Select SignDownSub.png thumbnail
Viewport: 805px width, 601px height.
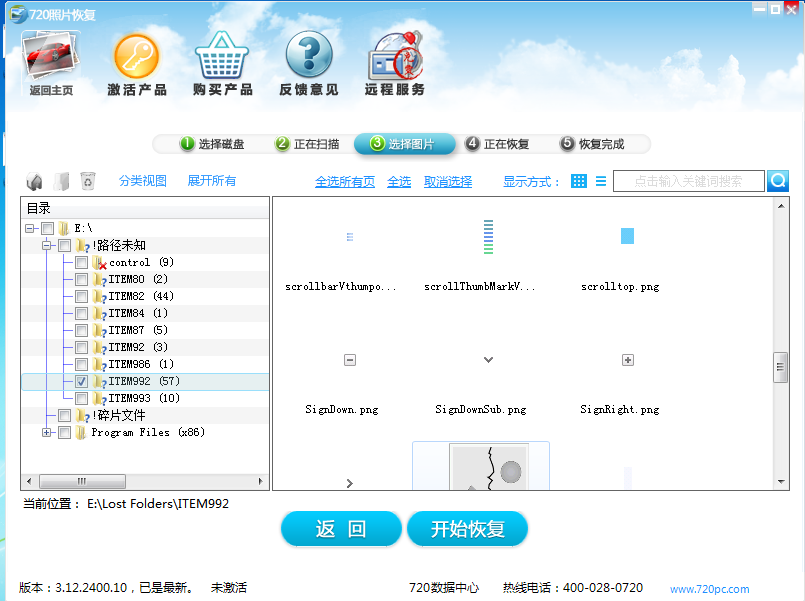coord(488,360)
